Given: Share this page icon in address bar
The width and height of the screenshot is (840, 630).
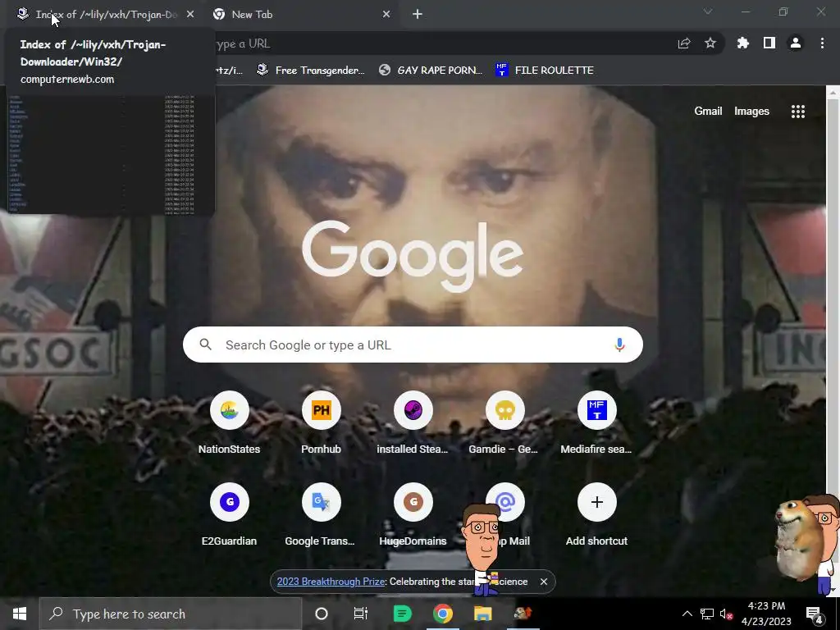Looking at the screenshot, I should (x=684, y=43).
